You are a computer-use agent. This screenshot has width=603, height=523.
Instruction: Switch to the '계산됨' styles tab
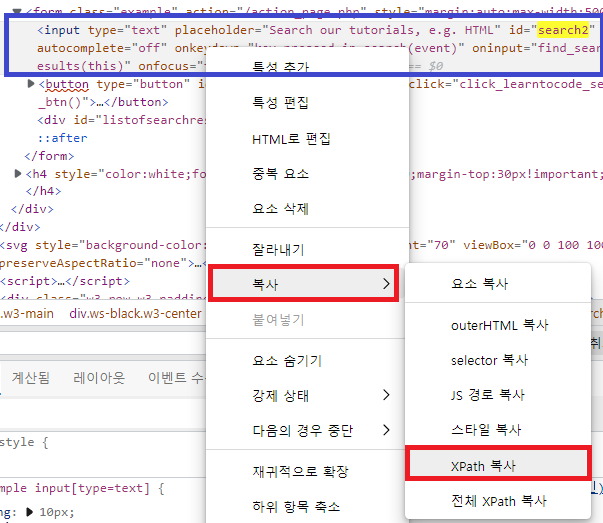pos(31,378)
